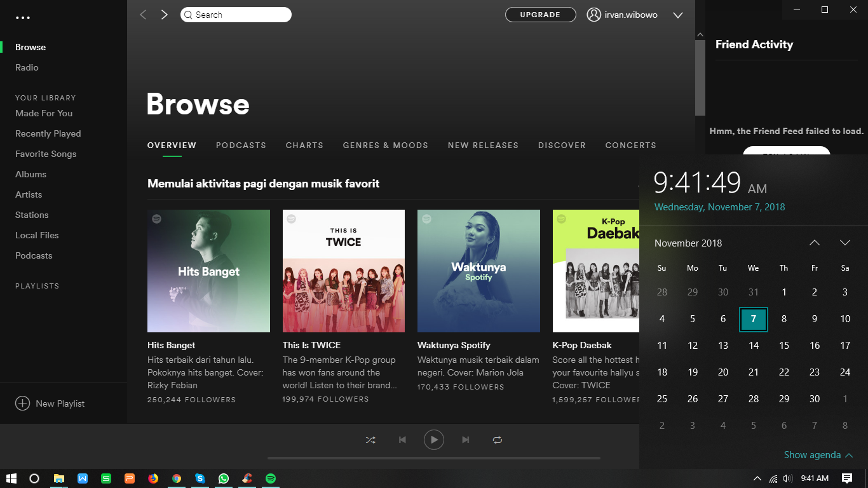Navigate back with the left arrow
The height and width of the screenshot is (488, 868).
144,15
